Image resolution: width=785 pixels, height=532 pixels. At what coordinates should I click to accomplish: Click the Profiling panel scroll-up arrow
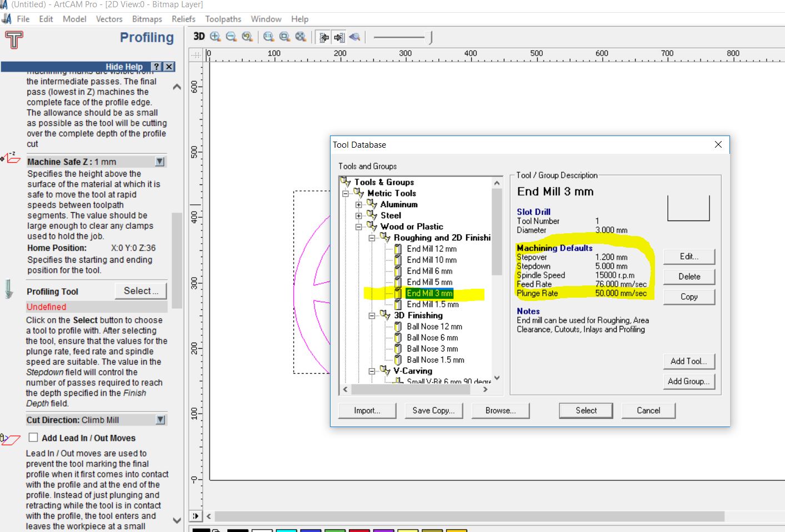click(177, 87)
